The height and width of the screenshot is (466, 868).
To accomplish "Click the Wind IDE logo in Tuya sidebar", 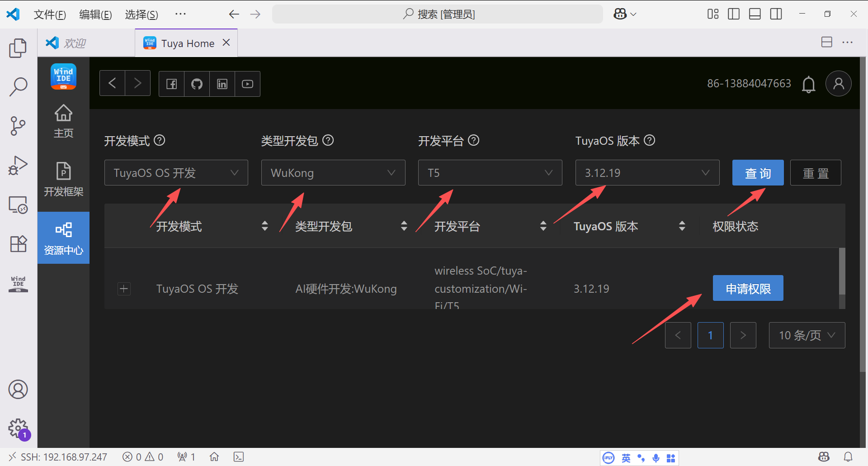I will pyautogui.click(x=63, y=76).
